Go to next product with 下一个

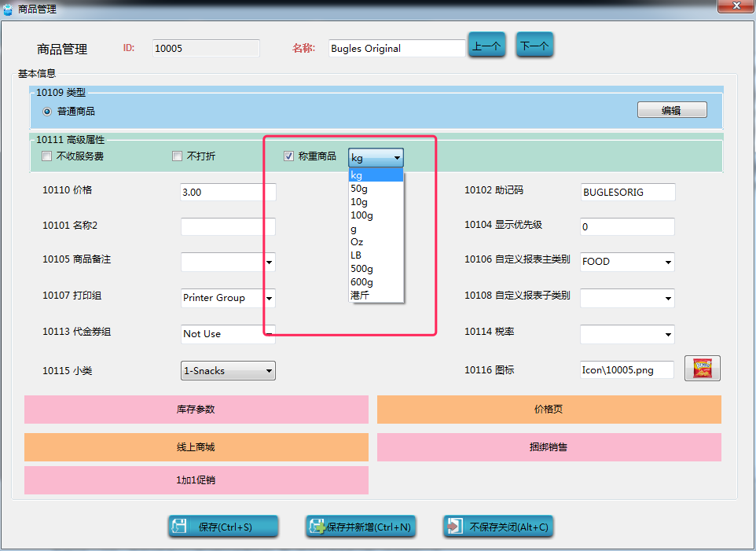(534, 46)
